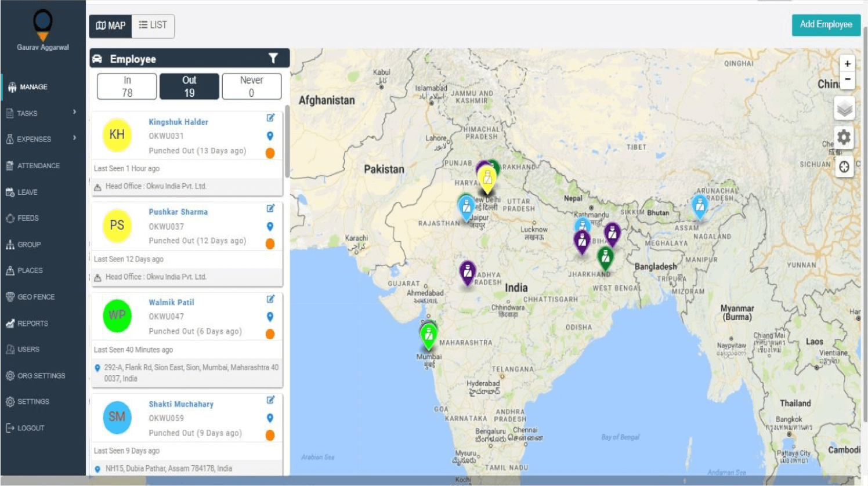This screenshot has width=868, height=486.
Task: Open Walmik Patil's profile link
Action: click(x=172, y=302)
